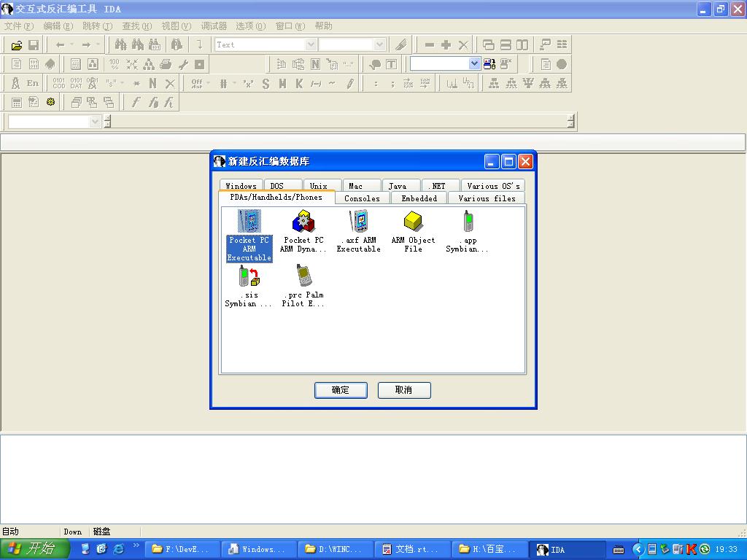Click the large S string toolbar icon
The height and width of the screenshot is (560, 747).
point(266,84)
